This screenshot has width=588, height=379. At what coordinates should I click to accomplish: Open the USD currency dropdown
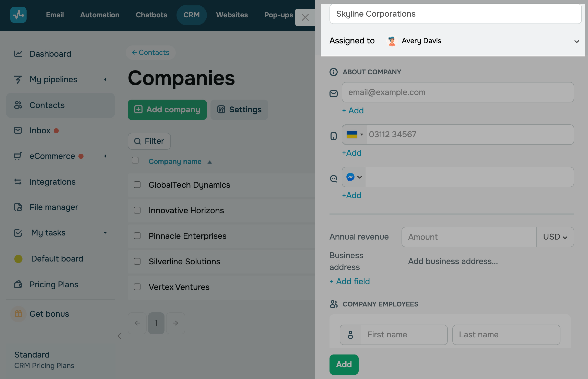pyautogui.click(x=555, y=237)
